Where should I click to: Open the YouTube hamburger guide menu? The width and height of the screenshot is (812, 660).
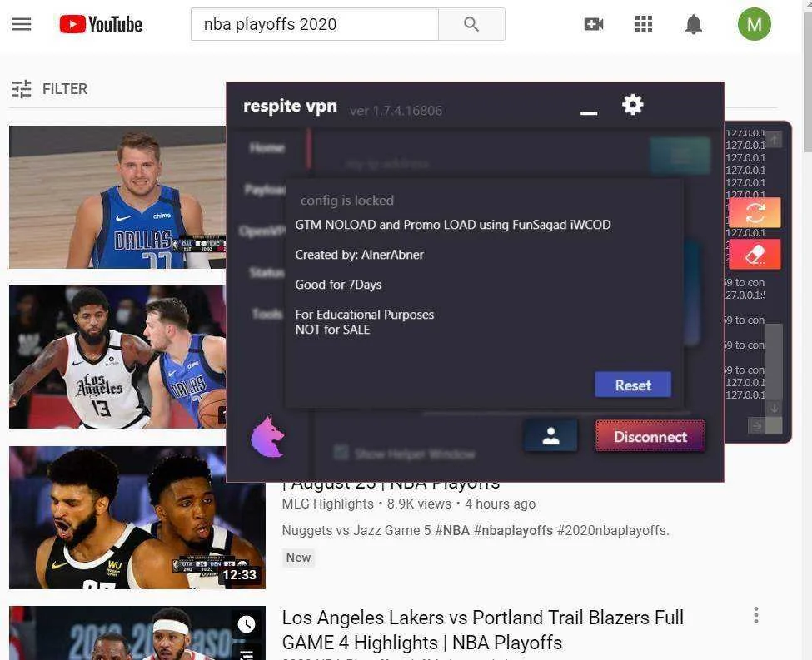(21, 24)
